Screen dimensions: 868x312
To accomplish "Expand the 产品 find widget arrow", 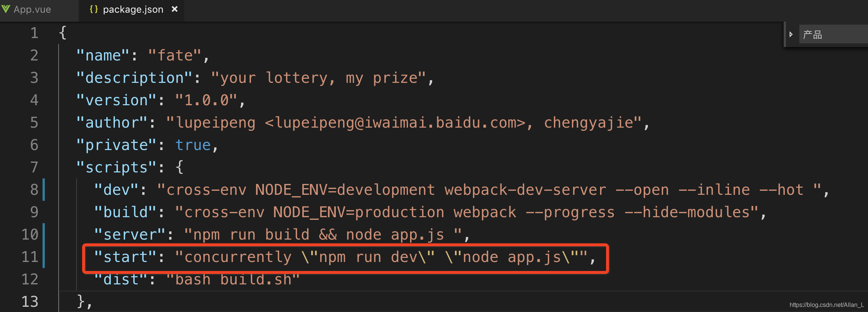I will pyautogui.click(x=791, y=34).
